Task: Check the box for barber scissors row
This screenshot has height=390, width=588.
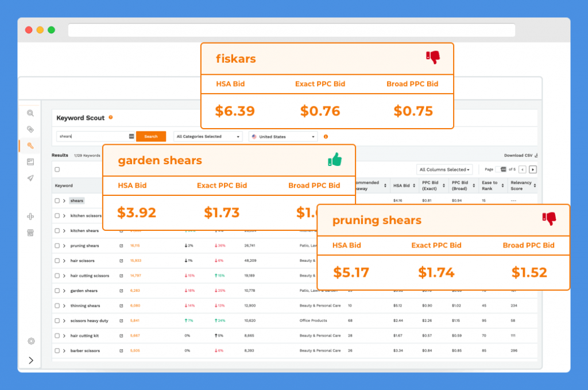Action: click(57, 350)
